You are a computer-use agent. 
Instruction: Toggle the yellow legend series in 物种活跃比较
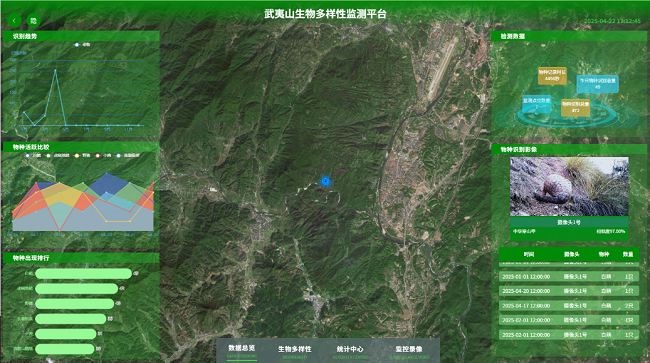(82, 155)
